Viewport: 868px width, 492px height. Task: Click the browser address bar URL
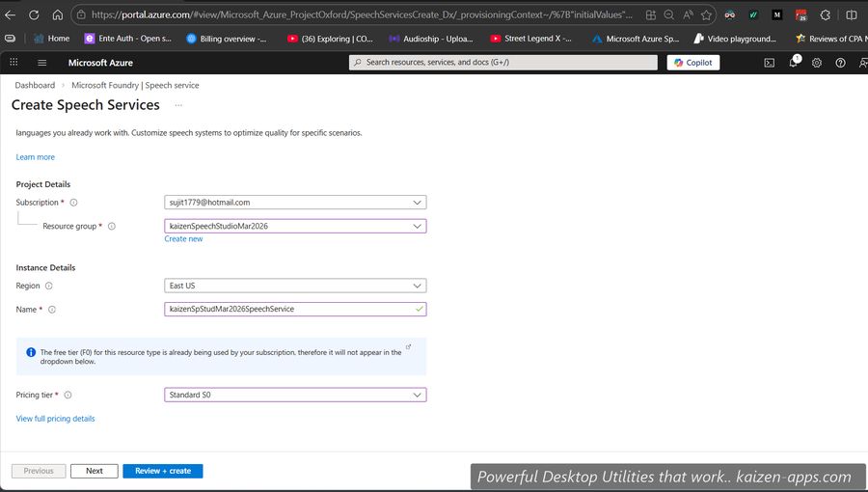point(362,14)
